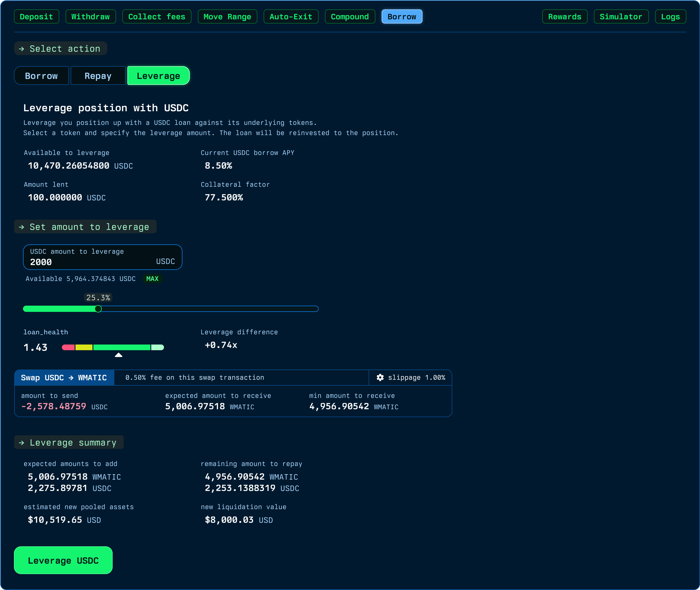The width and height of the screenshot is (700, 590).
Task: Switch to the Withdraw tab
Action: (91, 17)
